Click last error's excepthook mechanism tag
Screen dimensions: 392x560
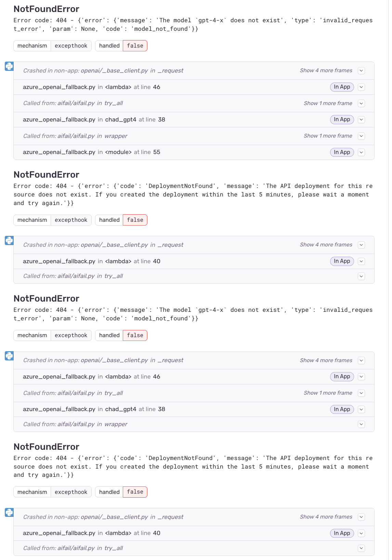click(71, 492)
